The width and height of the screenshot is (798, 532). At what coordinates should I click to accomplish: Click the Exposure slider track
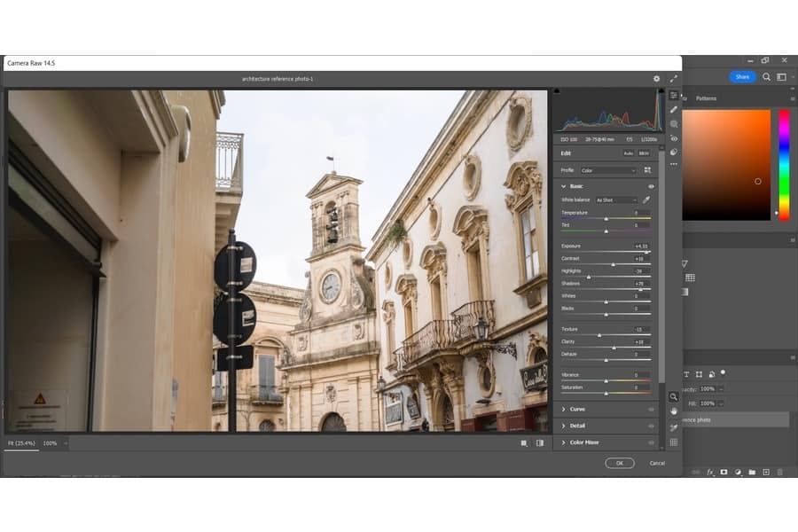606,252
